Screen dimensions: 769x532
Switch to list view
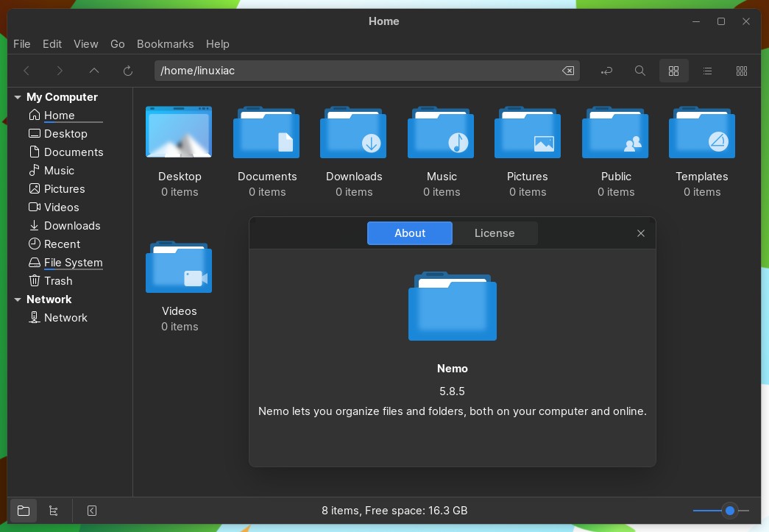(x=707, y=71)
